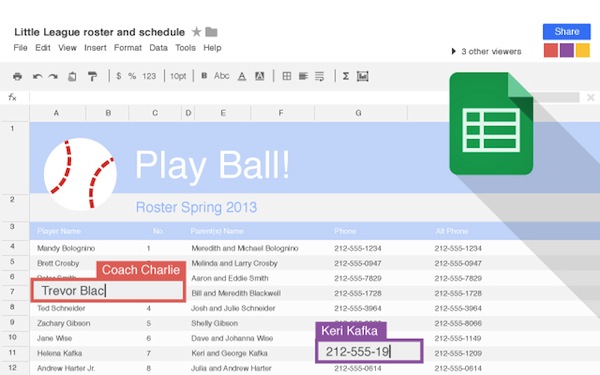The image size is (600, 375).
Task: Select row 9 header
Action: coord(15,322)
